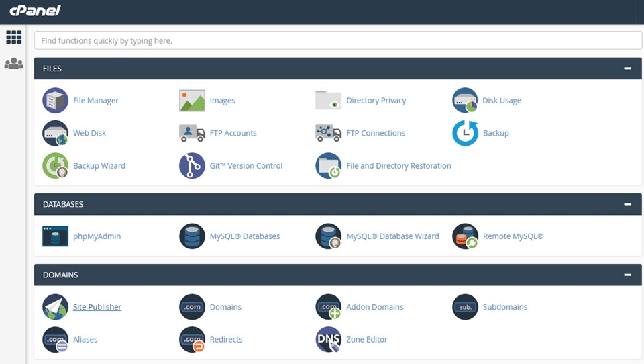Image resolution: width=644 pixels, height=364 pixels.
Task: Click the FTP Accounts truck icon
Action: click(x=192, y=133)
